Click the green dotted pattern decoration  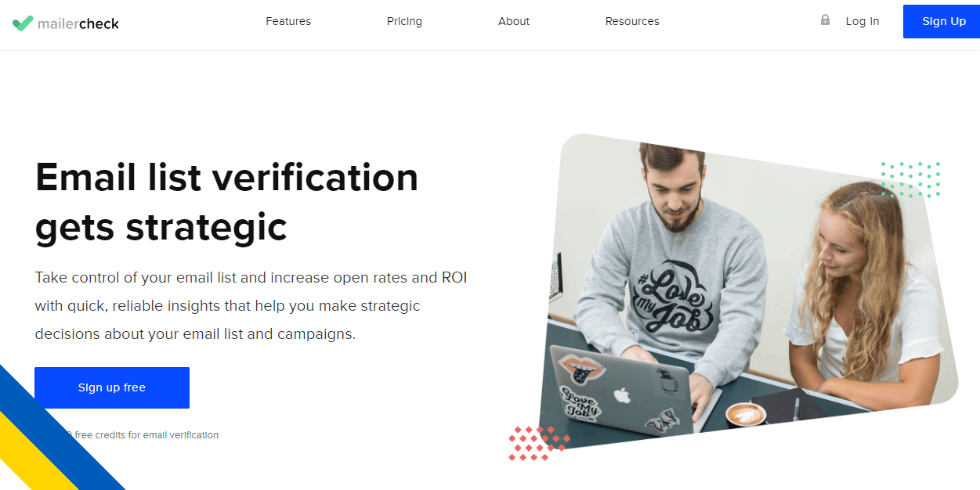point(910,179)
